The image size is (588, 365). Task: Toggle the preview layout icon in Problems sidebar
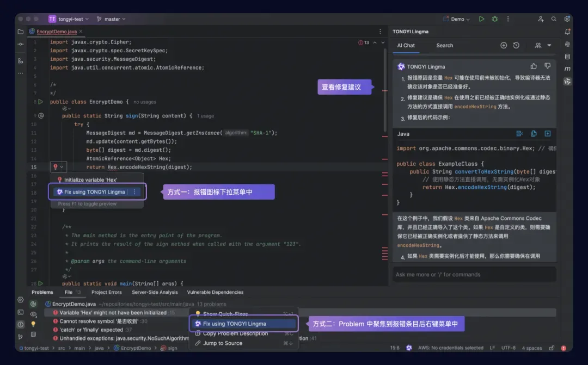[33, 335]
